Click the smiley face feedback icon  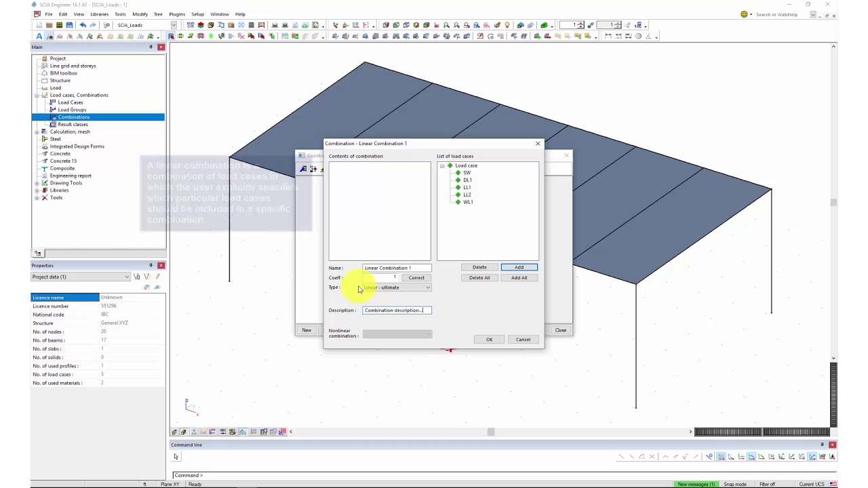pos(744,14)
